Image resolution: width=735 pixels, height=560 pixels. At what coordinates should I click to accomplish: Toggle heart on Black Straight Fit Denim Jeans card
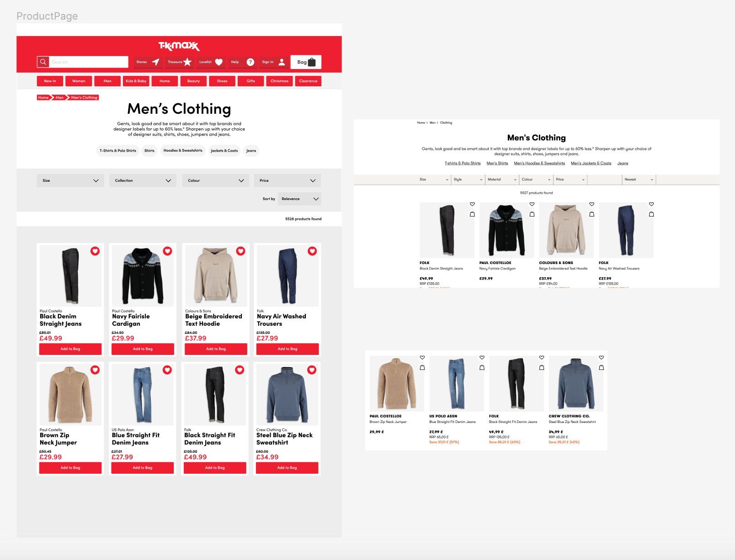(x=240, y=370)
